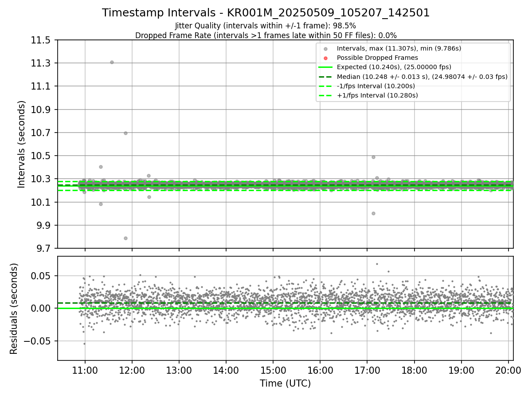
Task: Click the dark green dashed Median line sample
Action: [x=326, y=77]
